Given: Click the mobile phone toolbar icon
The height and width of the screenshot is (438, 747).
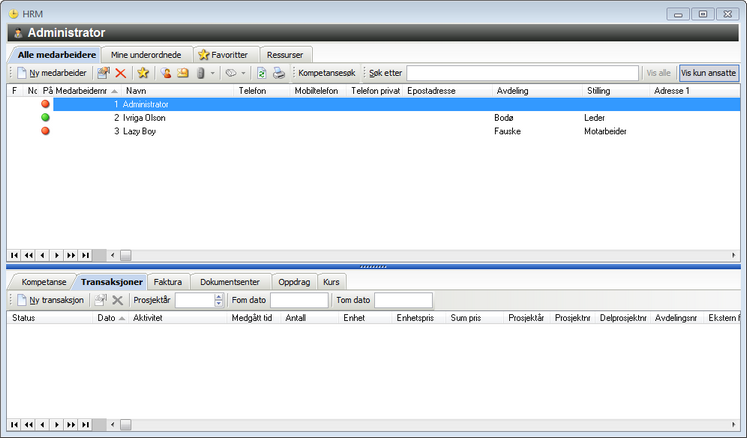Looking at the screenshot, I should (x=201, y=73).
